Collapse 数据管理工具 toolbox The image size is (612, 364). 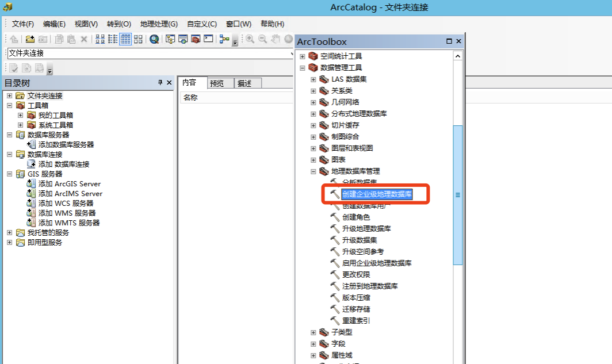coord(302,68)
